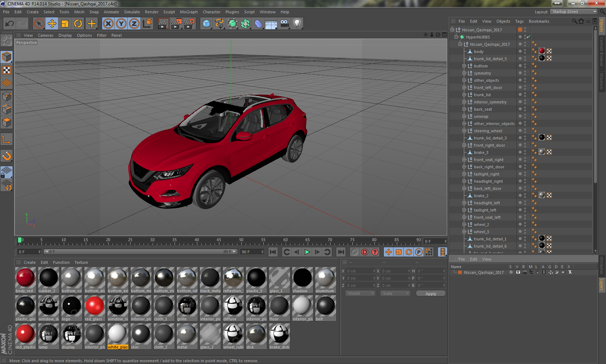Image resolution: width=606 pixels, height=364 pixels.
Task: Open the deformer objects icon
Action: (258, 24)
